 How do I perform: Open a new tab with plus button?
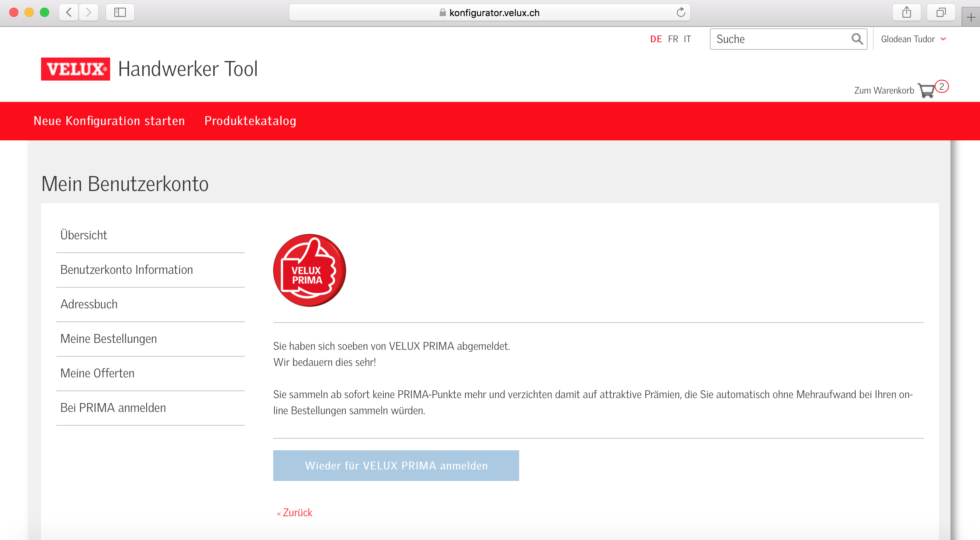[971, 17]
